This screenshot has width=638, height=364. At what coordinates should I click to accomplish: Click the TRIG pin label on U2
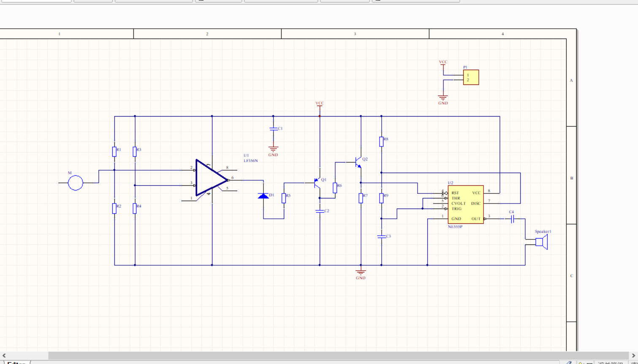click(456, 209)
